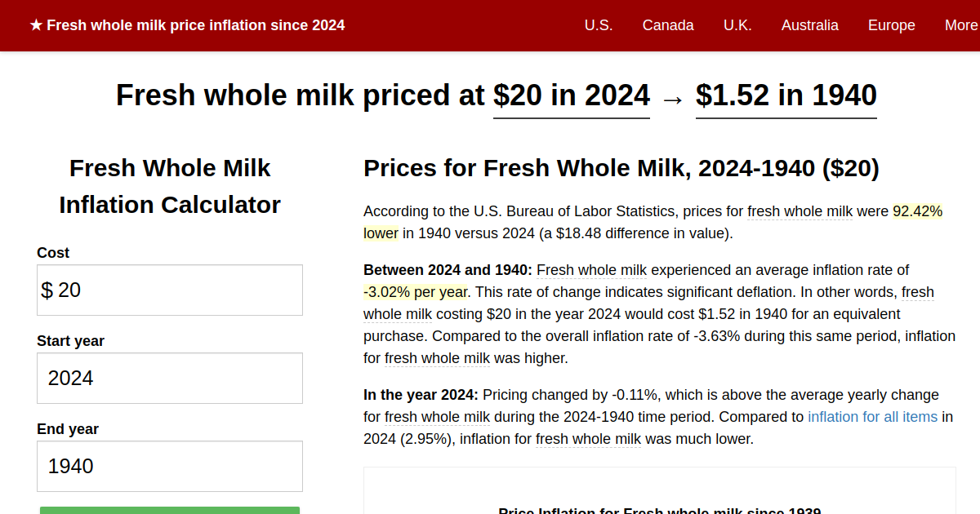Change the Start year field value
The height and width of the screenshot is (514, 980).
tap(169, 378)
